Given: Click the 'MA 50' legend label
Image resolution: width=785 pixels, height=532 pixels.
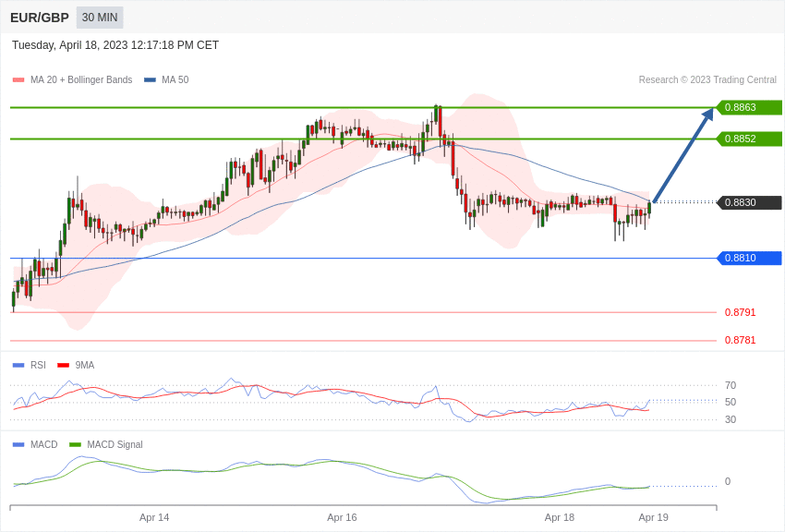Looking at the screenshot, I should (175, 80).
